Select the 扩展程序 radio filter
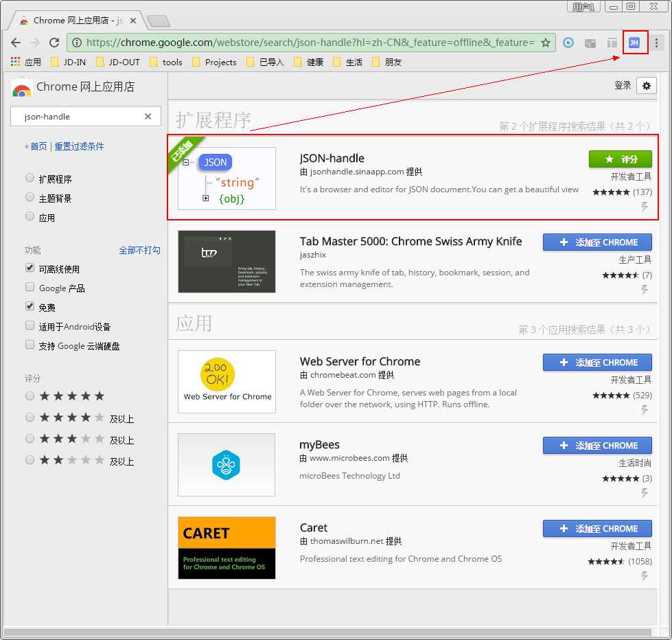This screenshot has width=672, height=640. [30, 178]
